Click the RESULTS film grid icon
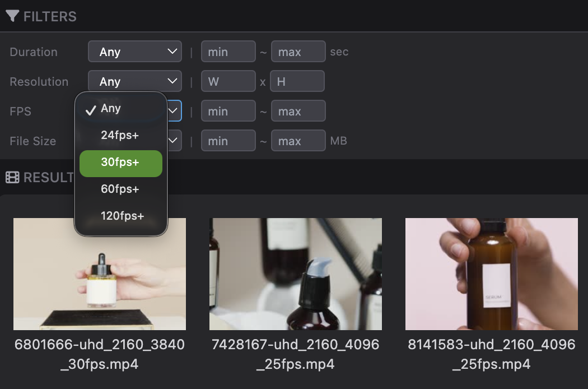 (x=12, y=177)
